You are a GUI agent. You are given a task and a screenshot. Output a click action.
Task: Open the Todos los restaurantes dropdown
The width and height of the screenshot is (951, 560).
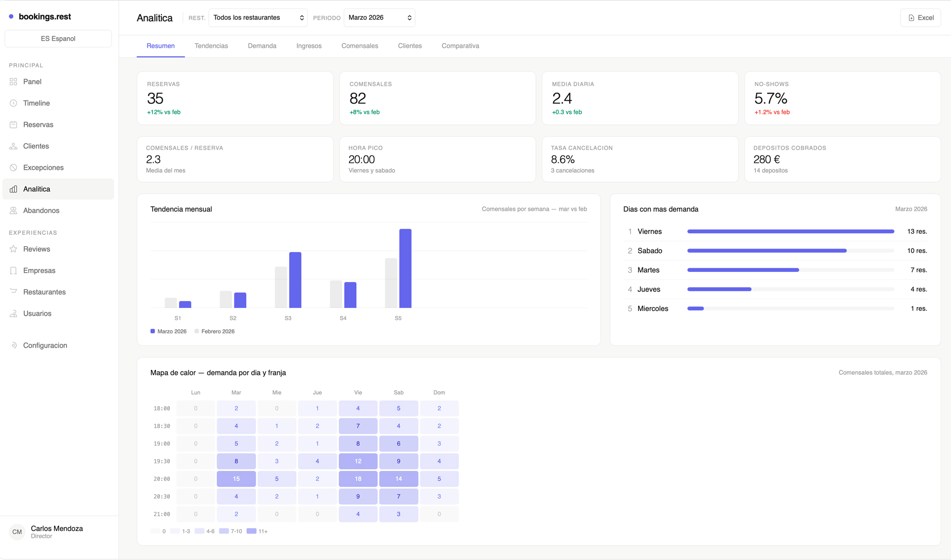[x=258, y=18]
